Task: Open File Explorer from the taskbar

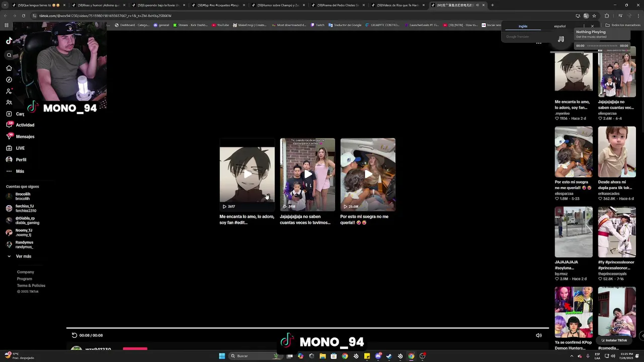Action: click(323, 356)
